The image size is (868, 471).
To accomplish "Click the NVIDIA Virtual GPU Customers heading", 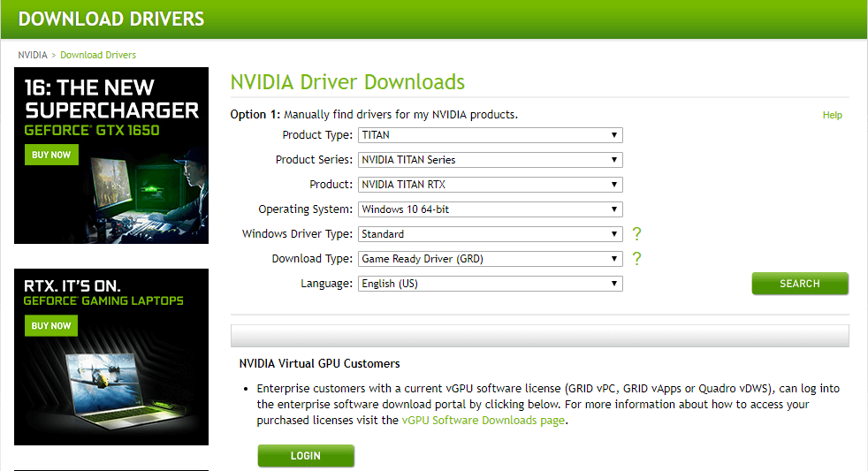I will click(x=319, y=363).
